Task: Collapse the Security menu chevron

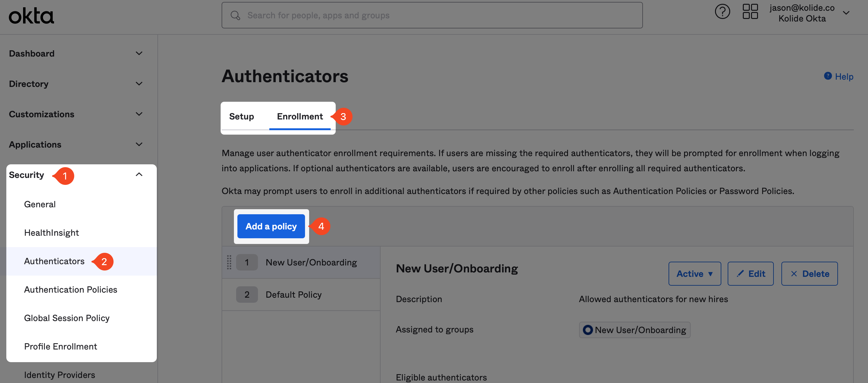Action: (x=139, y=174)
